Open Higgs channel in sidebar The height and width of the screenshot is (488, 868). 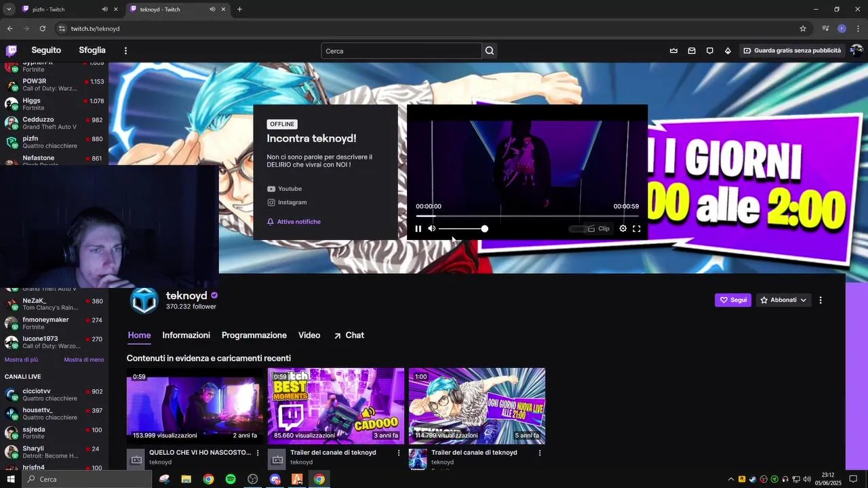click(54, 104)
